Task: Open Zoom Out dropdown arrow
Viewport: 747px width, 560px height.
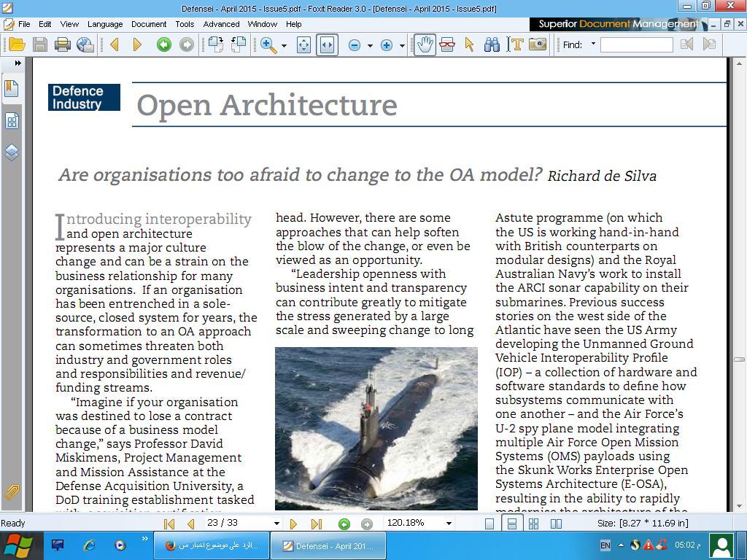Action: pyautogui.click(x=370, y=46)
